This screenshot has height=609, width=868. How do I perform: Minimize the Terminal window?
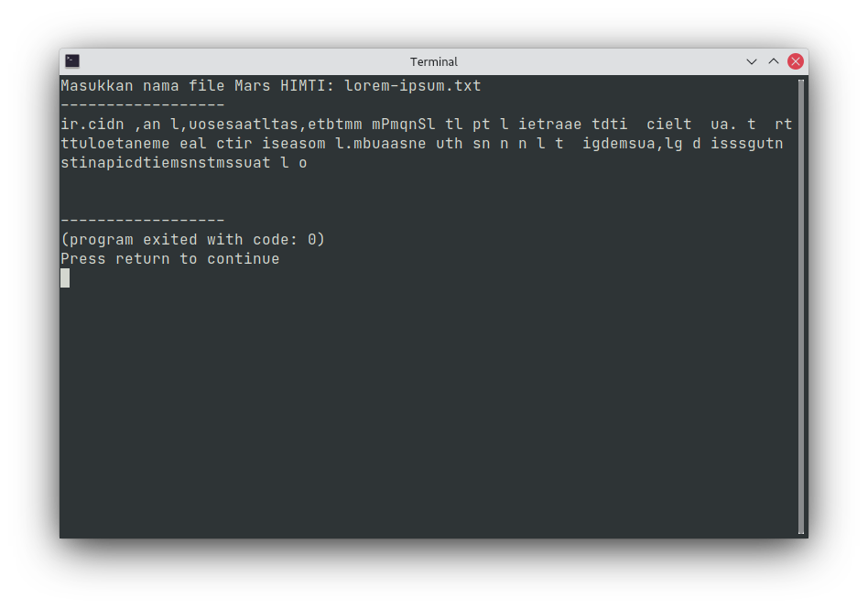(x=752, y=61)
